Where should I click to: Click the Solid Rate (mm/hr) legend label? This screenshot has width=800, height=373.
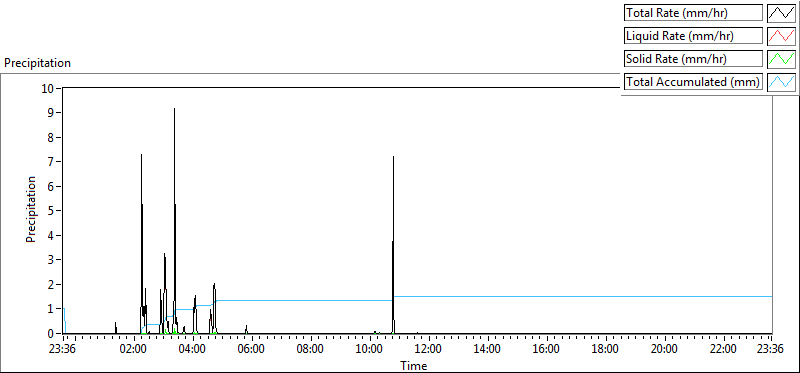[x=694, y=59]
